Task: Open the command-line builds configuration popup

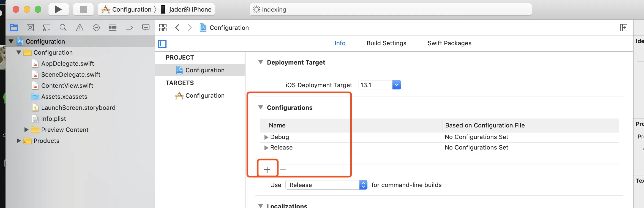Action: (326, 185)
